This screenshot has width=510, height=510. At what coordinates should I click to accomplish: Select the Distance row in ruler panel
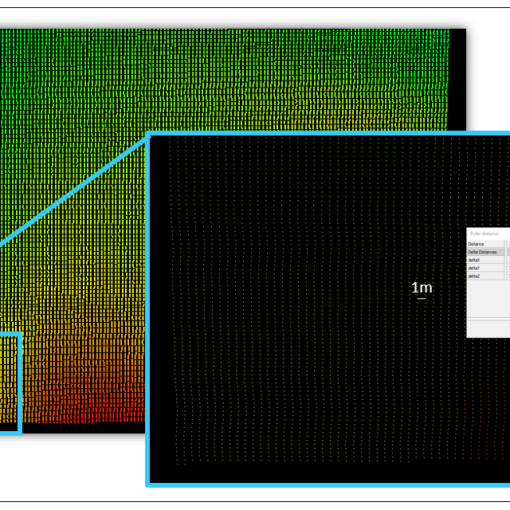tap(488, 244)
